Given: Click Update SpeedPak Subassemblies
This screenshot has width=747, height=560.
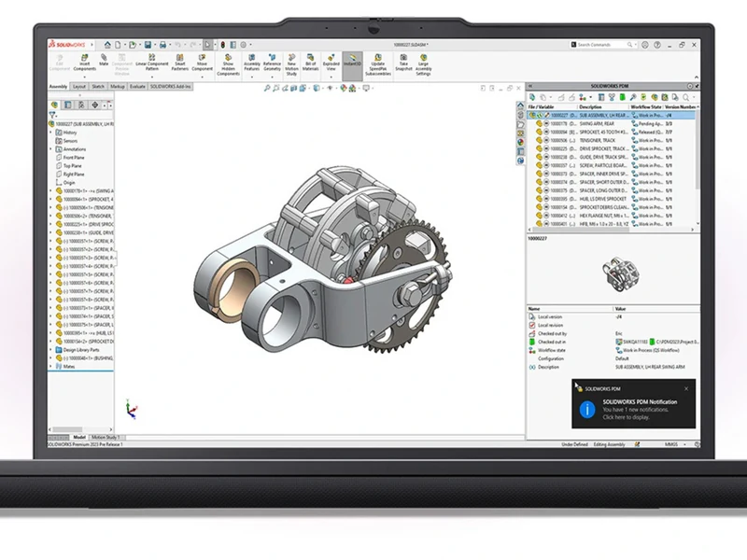Looking at the screenshot, I should pos(378,64).
